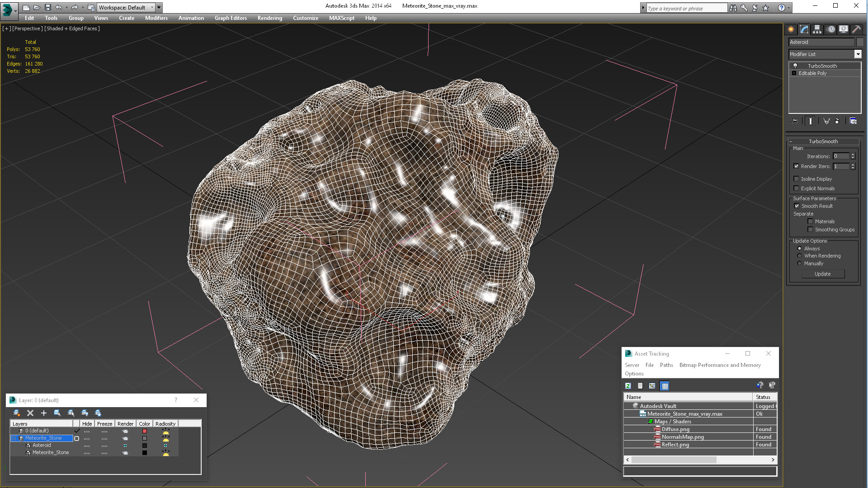The width and height of the screenshot is (868, 488).
Task: Click Save File icon in quick access toolbar
Action: tap(48, 7)
